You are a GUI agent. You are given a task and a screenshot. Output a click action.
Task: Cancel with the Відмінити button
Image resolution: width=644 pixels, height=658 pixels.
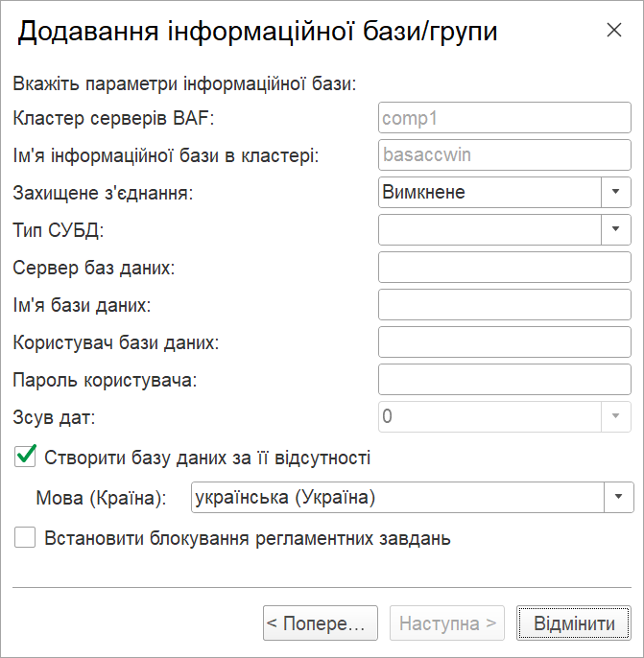tap(574, 623)
